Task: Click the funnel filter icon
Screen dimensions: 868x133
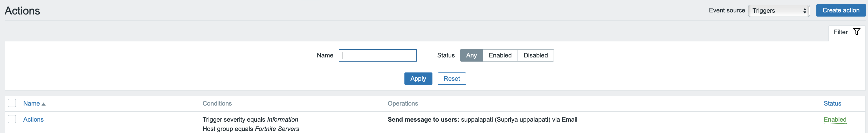Action: point(856,32)
